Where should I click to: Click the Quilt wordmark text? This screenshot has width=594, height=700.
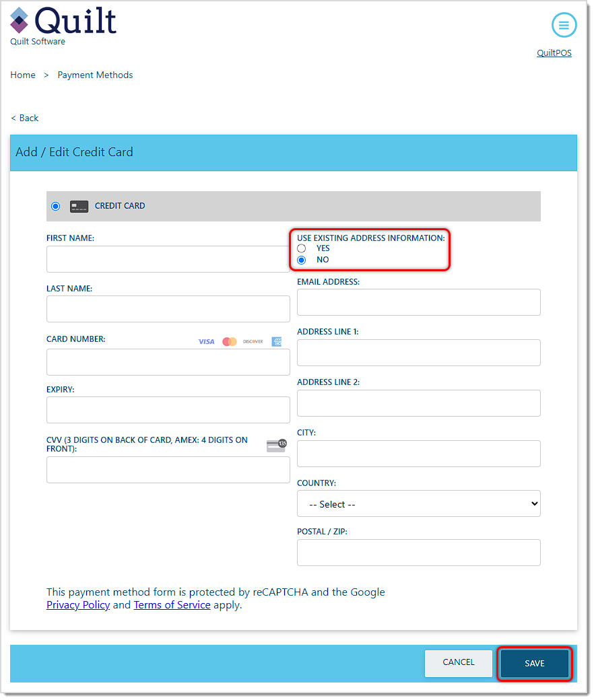click(x=76, y=22)
